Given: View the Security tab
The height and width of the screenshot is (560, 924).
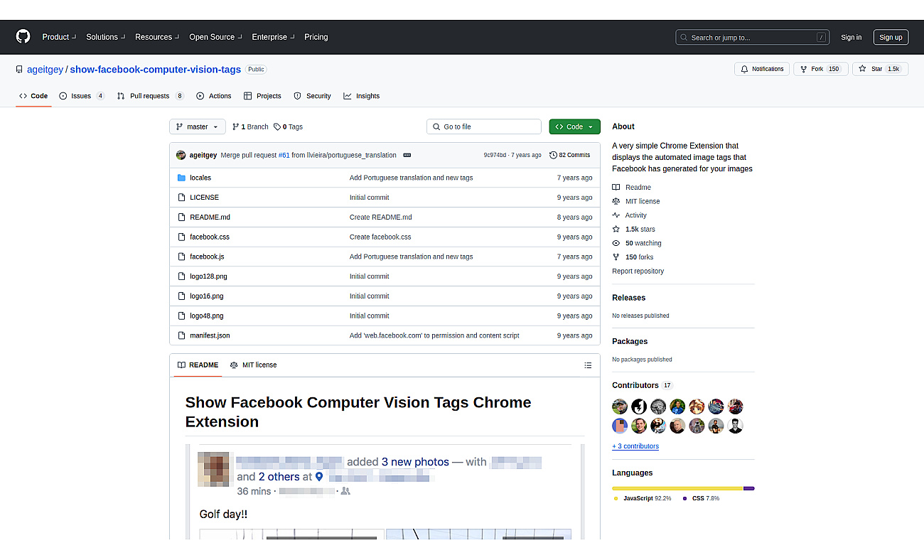Looking at the screenshot, I should 312,96.
